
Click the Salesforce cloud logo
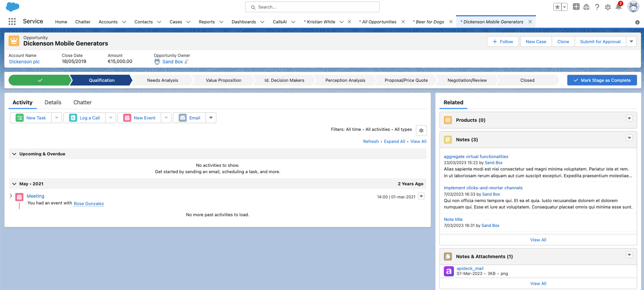tap(13, 6)
